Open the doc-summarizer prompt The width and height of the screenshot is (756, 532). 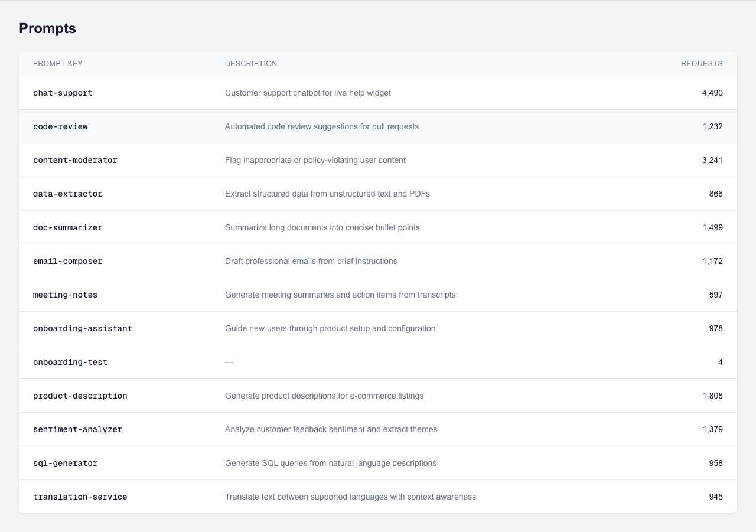[x=67, y=227]
